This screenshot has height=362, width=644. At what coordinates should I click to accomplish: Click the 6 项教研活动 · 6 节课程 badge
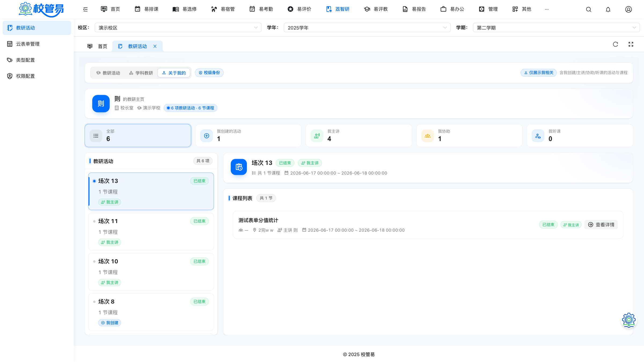coord(190,108)
